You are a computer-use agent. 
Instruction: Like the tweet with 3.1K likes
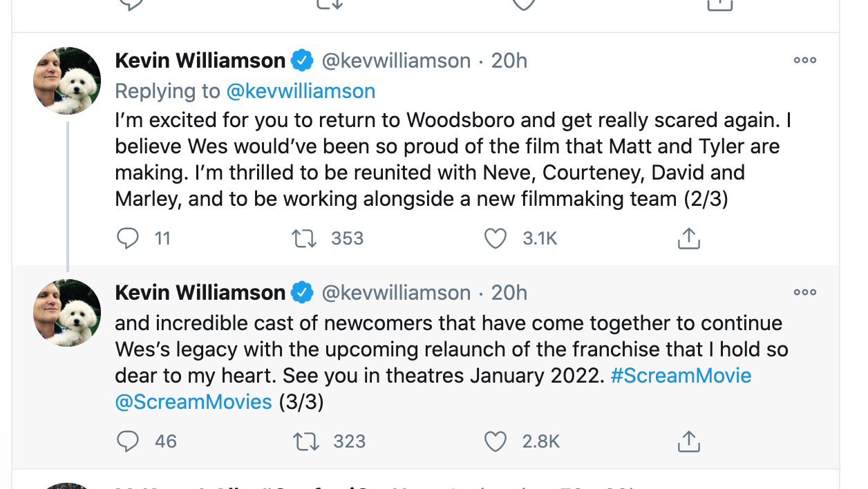[x=495, y=239]
